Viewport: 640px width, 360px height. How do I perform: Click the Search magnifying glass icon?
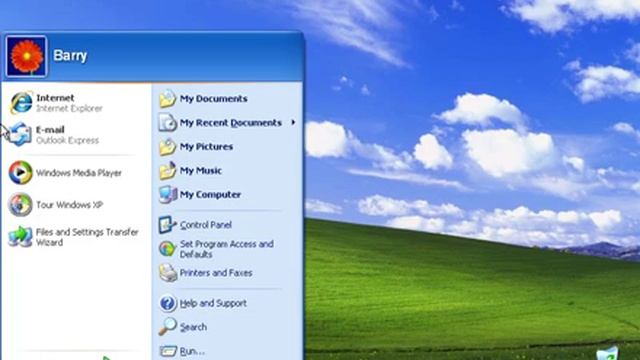pyautogui.click(x=167, y=327)
